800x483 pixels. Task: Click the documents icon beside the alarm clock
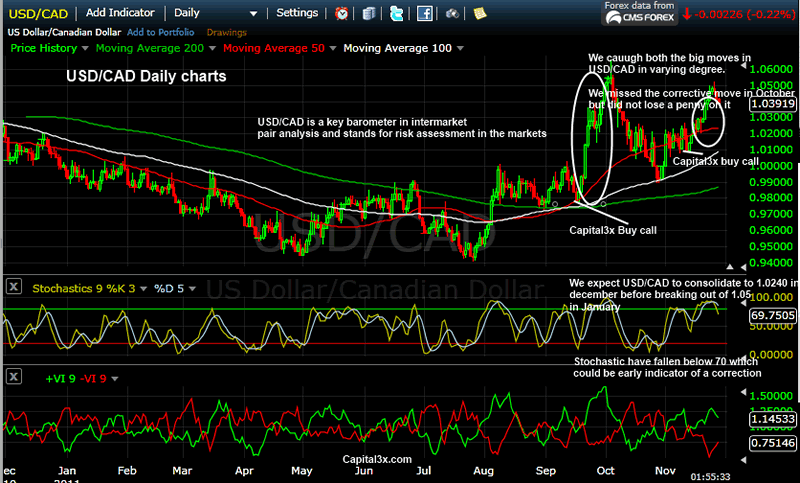click(370, 14)
